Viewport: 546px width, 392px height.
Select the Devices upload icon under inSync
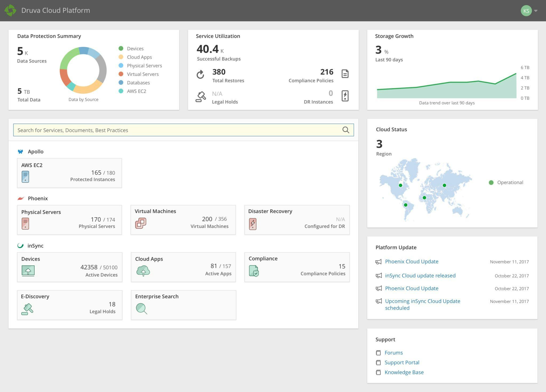click(28, 271)
